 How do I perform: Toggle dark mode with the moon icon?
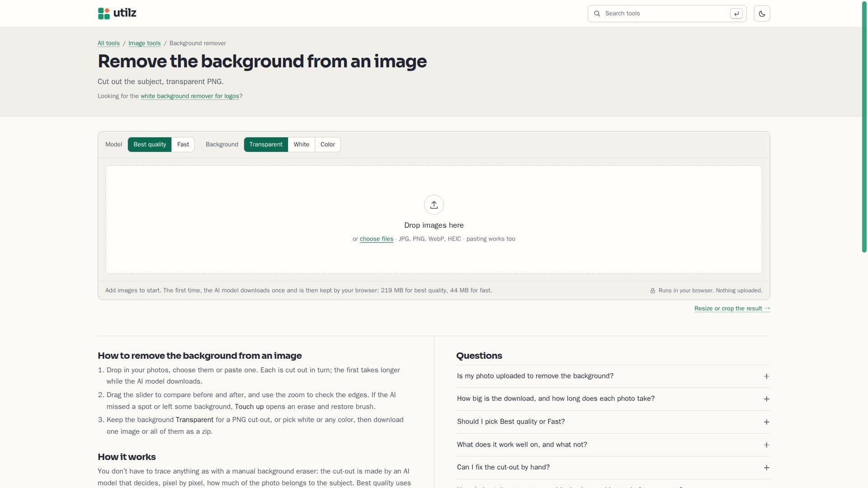(x=762, y=14)
